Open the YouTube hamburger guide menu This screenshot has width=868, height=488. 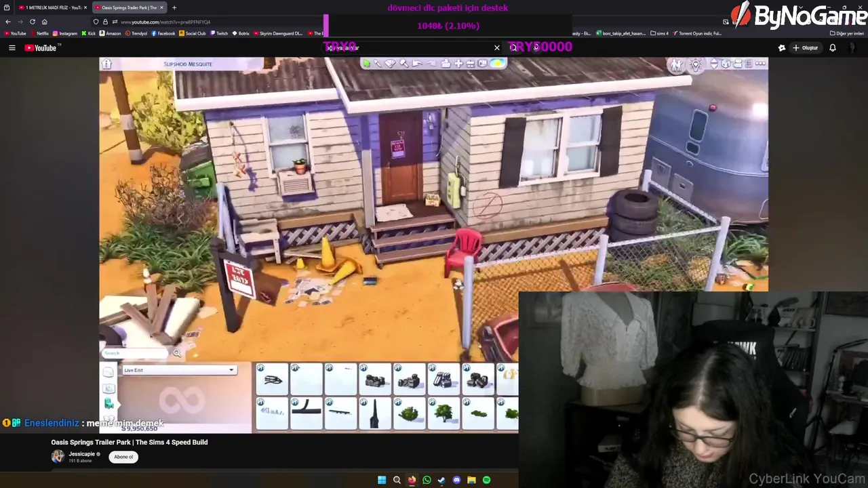pyautogui.click(x=12, y=47)
